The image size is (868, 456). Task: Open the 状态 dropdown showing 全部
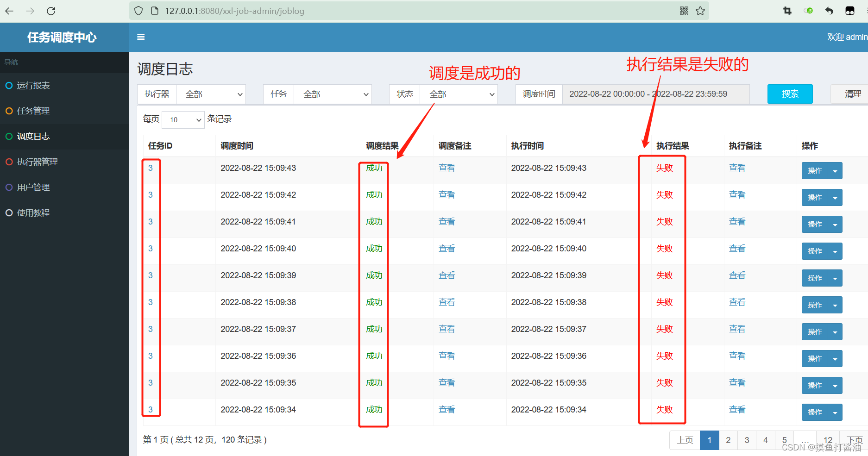pos(459,94)
